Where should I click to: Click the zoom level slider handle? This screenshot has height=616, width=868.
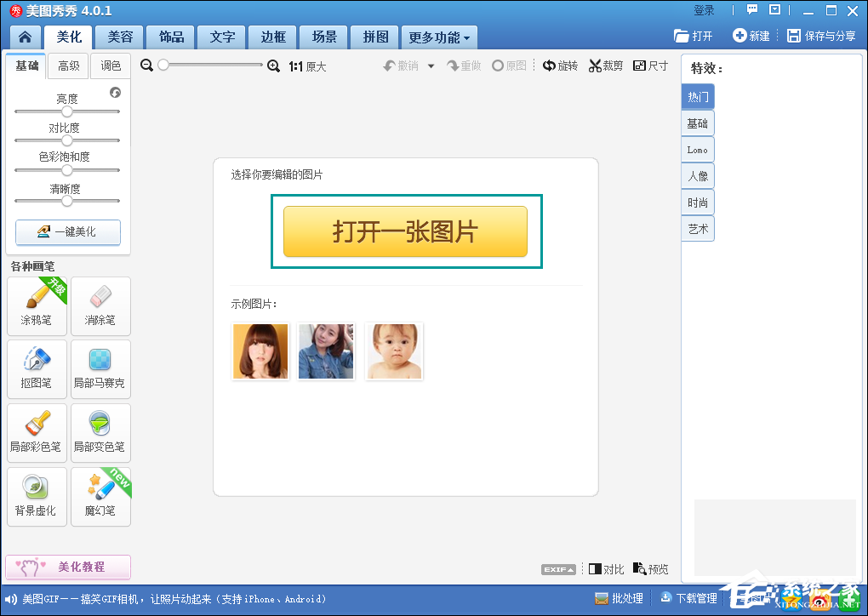point(163,66)
